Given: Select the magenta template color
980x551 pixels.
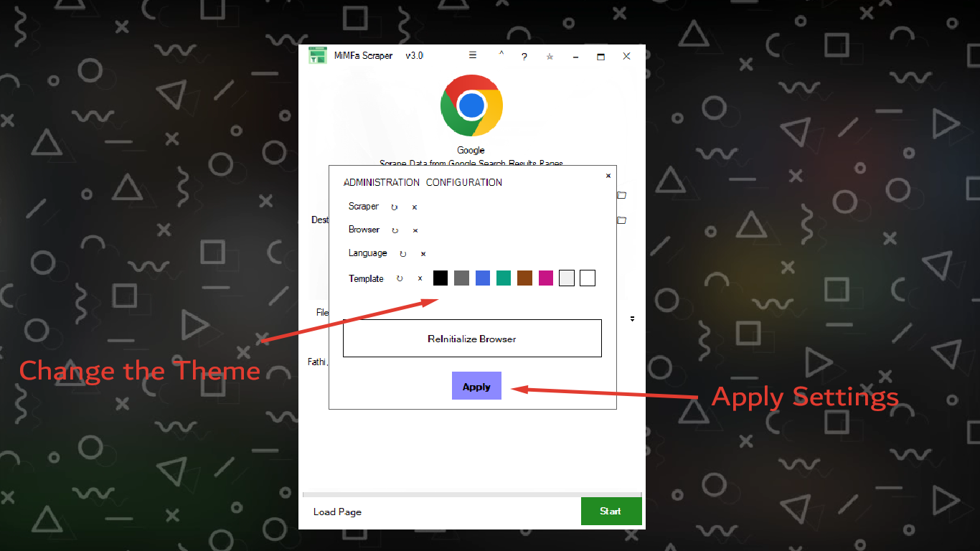Looking at the screenshot, I should pos(546,278).
